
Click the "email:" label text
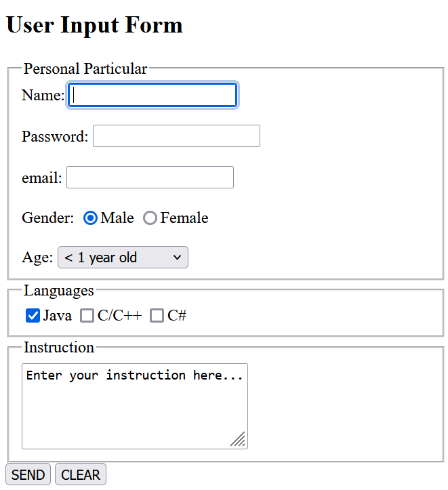[41, 178]
